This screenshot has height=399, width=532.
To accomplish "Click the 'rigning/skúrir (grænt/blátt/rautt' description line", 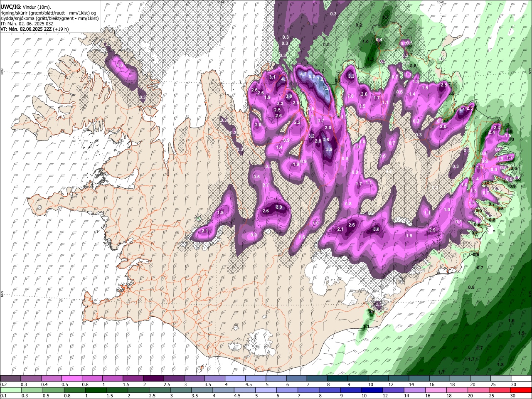I will [49, 13].
